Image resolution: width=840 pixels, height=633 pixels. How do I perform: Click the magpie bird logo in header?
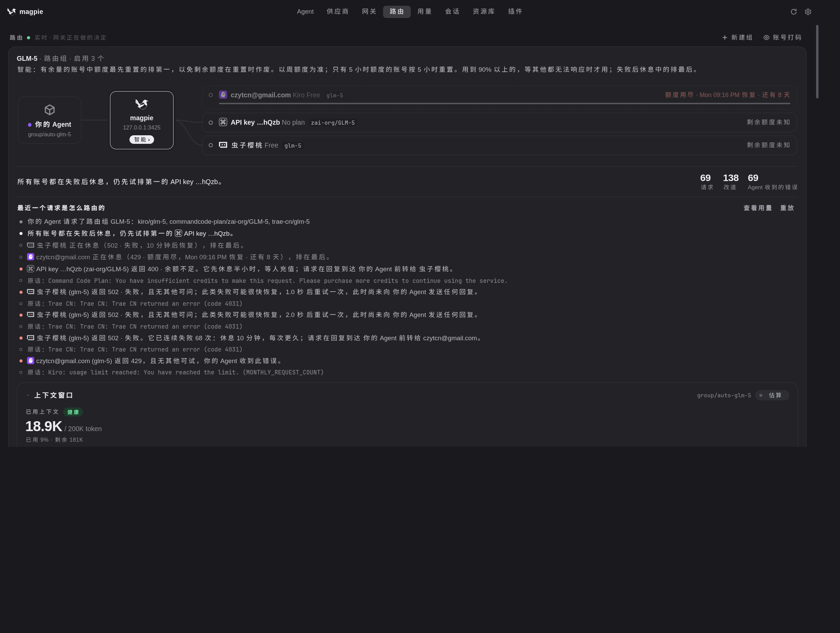tap(12, 11)
